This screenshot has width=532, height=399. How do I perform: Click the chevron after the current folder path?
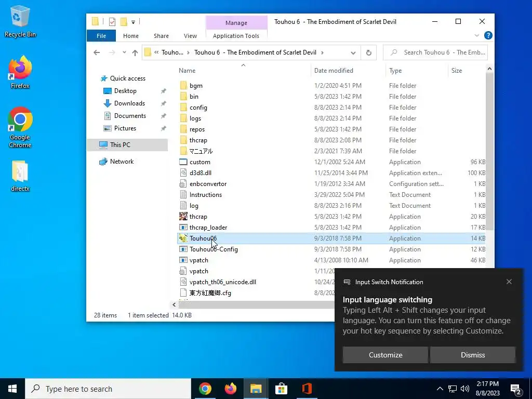(x=322, y=52)
